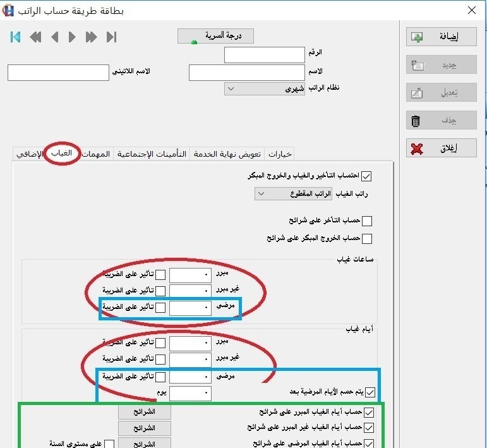487x448 pixels.
Task: Open الشرائح for الغياب المبرر row
Action: (x=145, y=412)
